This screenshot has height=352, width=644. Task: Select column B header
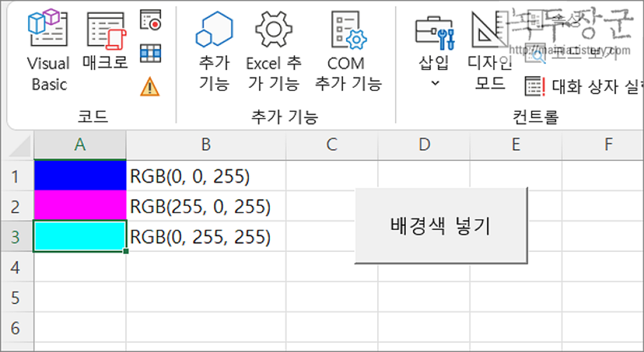(x=206, y=145)
